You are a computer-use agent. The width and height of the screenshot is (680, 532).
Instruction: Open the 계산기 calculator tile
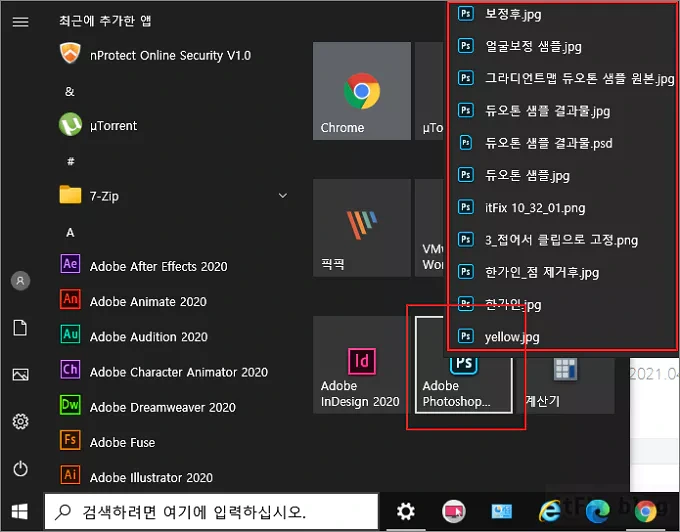click(568, 385)
